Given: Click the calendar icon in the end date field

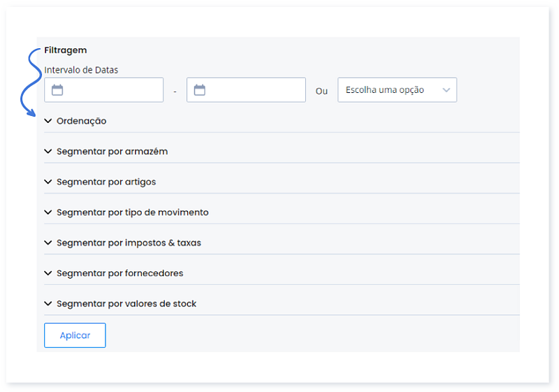Looking at the screenshot, I should click(x=200, y=90).
